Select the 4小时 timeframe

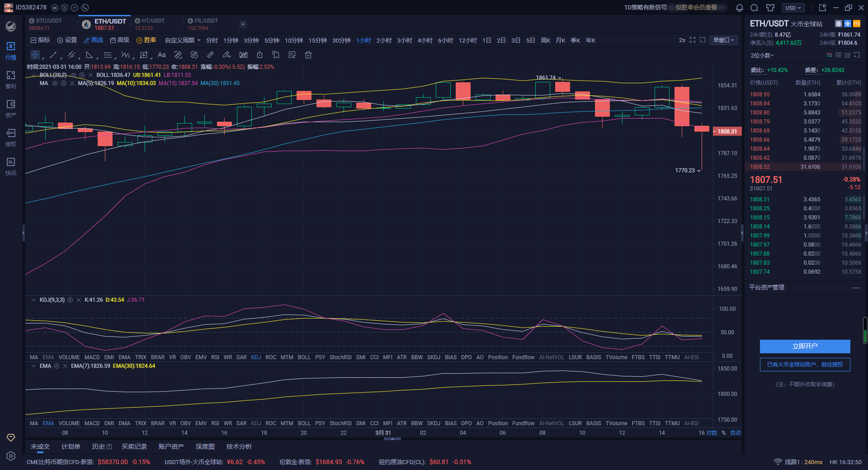425,40
